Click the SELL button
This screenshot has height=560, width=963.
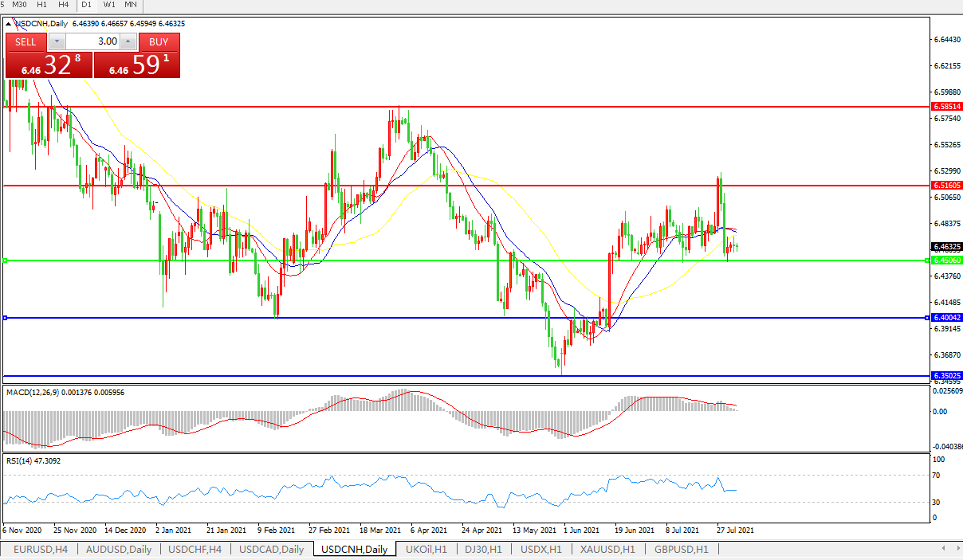(x=26, y=41)
